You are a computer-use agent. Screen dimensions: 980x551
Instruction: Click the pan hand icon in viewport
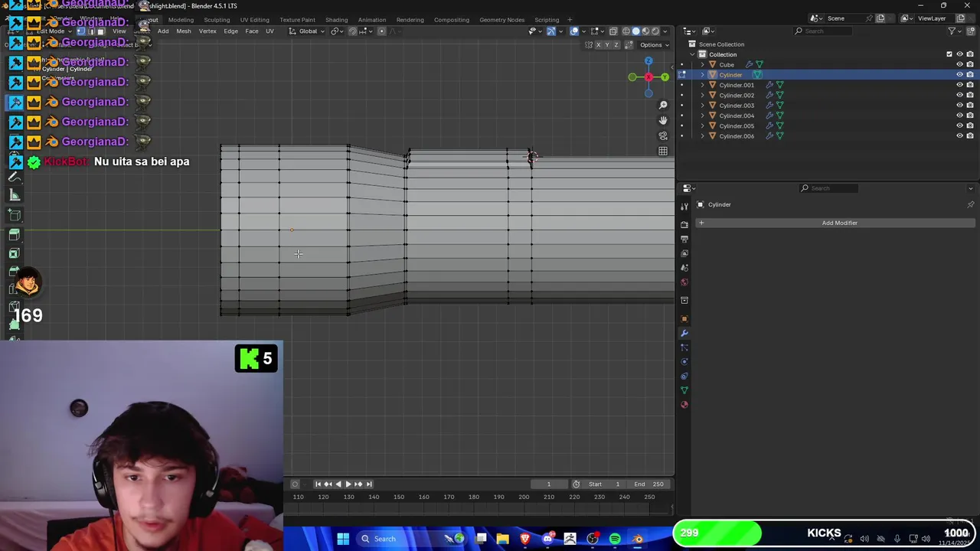tap(663, 120)
